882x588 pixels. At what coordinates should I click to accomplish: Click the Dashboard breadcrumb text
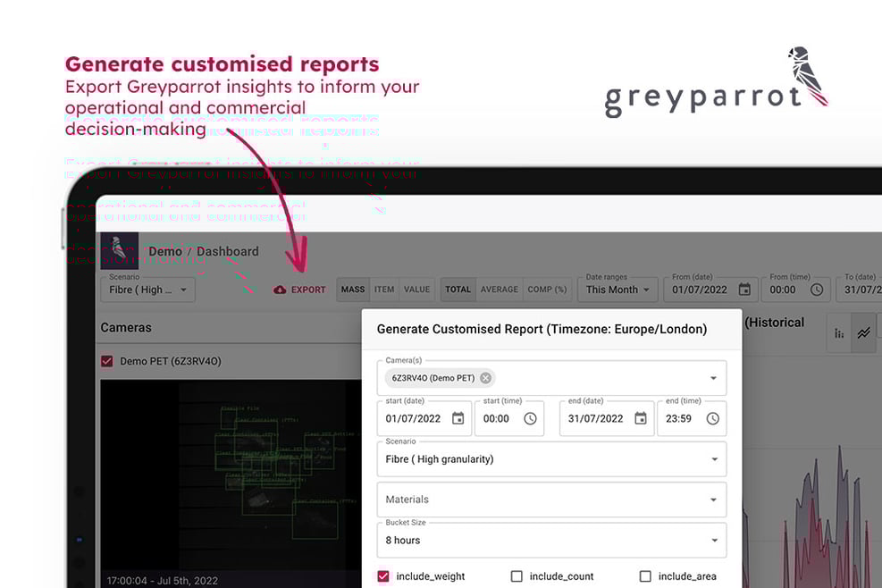click(x=227, y=251)
